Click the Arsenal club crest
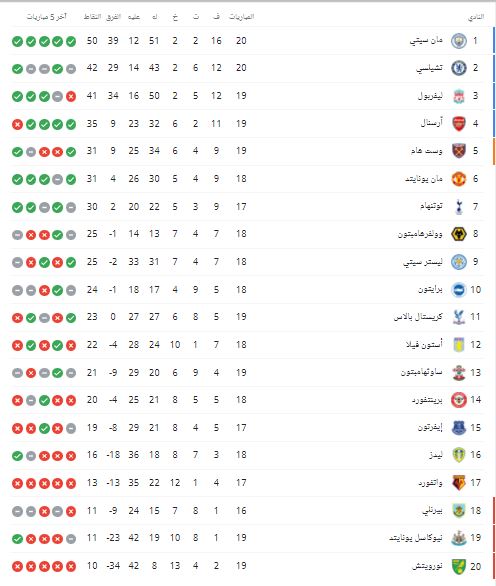The width and height of the screenshot is (496, 586). (458, 124)
